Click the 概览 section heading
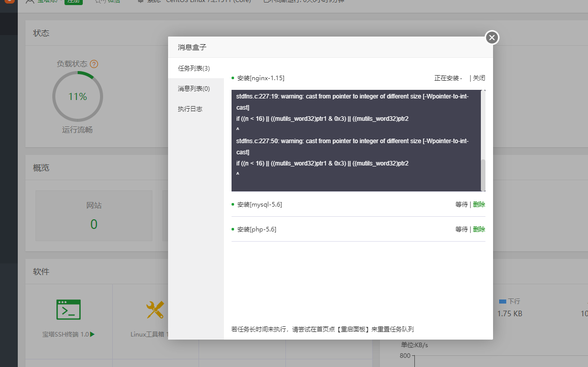This screenshot has height=367, width=588. click(x=41, y=168)
